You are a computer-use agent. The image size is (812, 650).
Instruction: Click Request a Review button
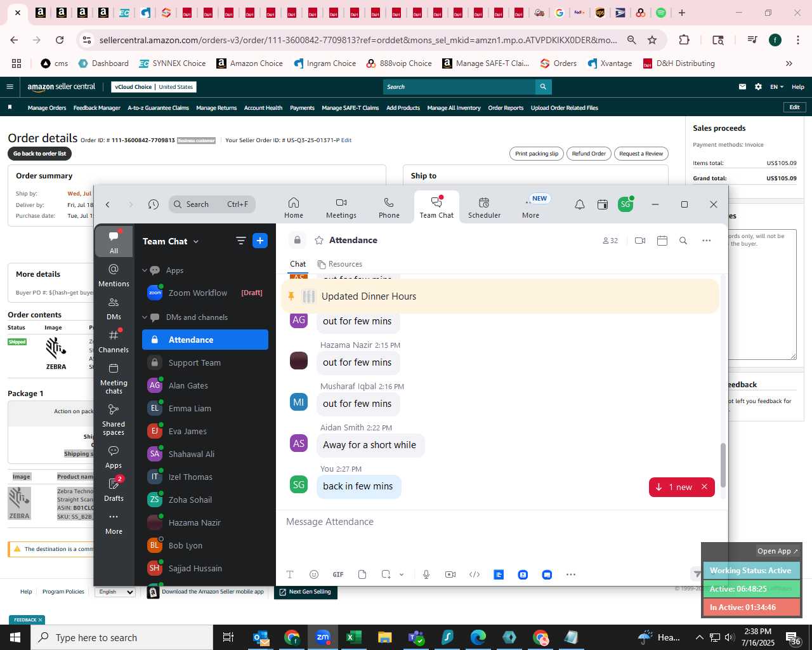coord(641,154)
